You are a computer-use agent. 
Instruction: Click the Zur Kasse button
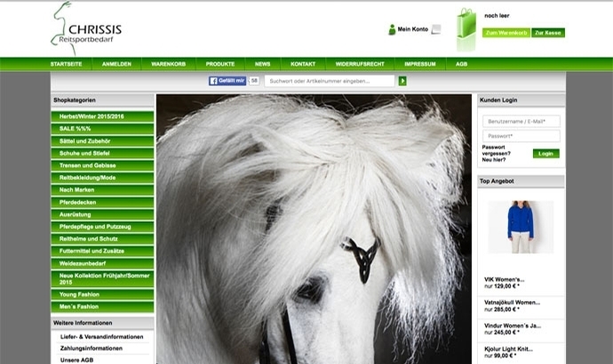click(548, 33)
